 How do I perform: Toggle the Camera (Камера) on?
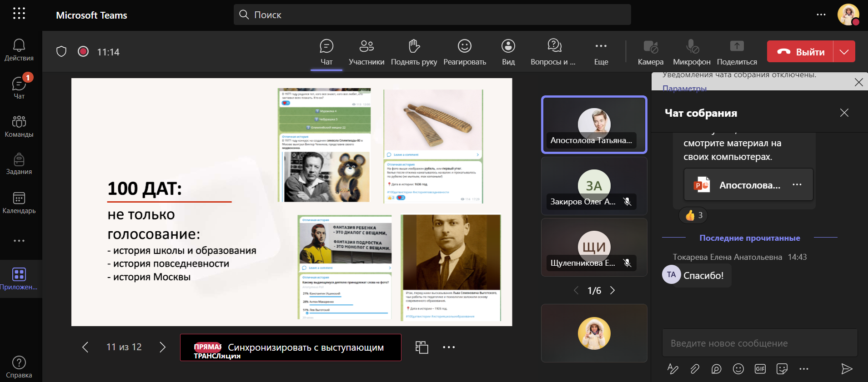coord(650,52)
